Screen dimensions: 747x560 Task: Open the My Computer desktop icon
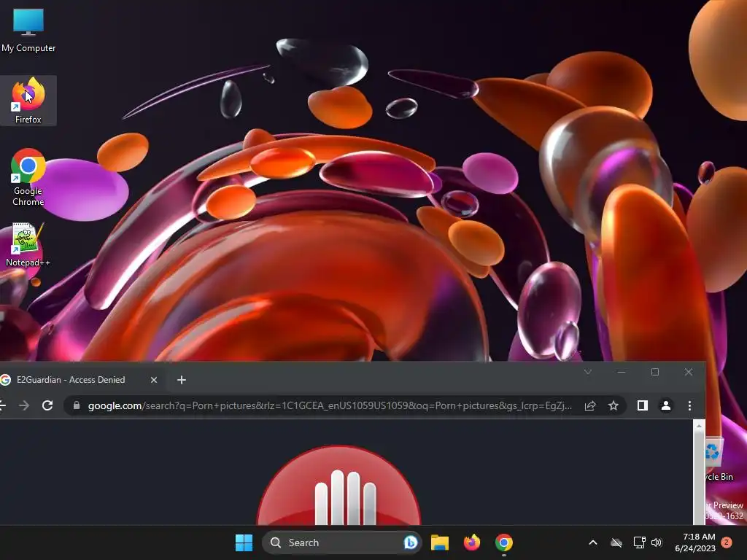[x=28, y=29]
